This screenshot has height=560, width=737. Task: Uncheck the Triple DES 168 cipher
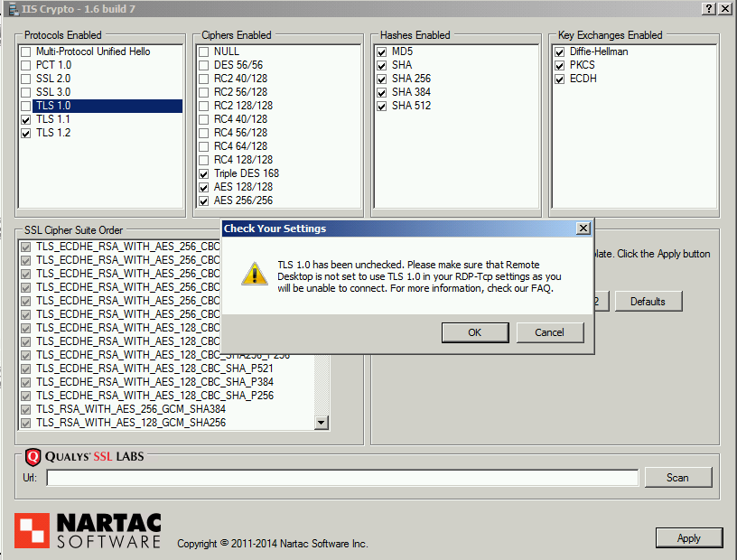(203, 174)
